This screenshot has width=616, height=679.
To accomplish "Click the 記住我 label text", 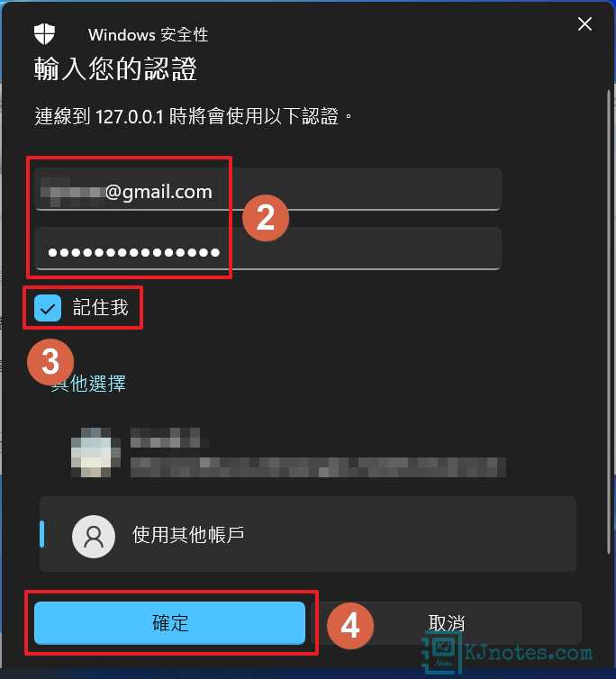I will coord(101,307).
